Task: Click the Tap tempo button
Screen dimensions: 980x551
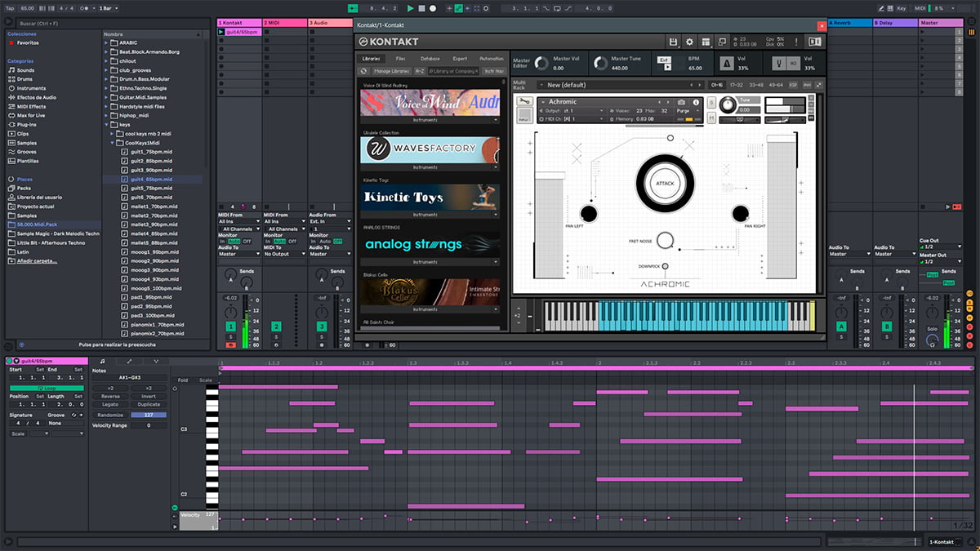Action: [10, 8]
